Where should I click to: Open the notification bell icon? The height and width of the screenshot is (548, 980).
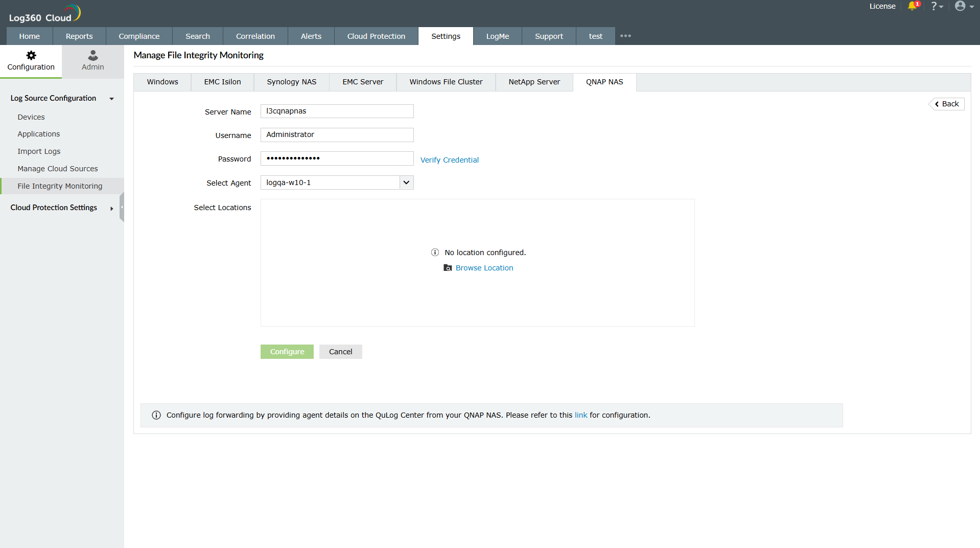coord(914,7)
